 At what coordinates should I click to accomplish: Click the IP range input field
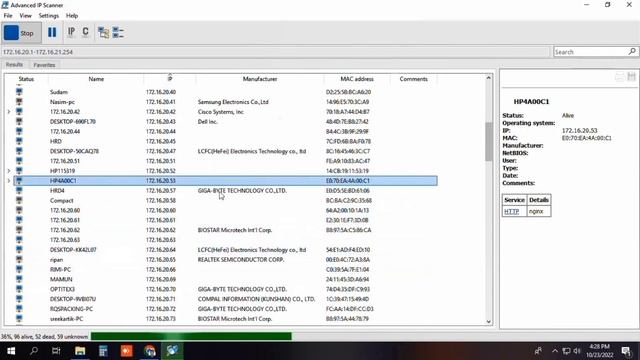tap(276, 52)
